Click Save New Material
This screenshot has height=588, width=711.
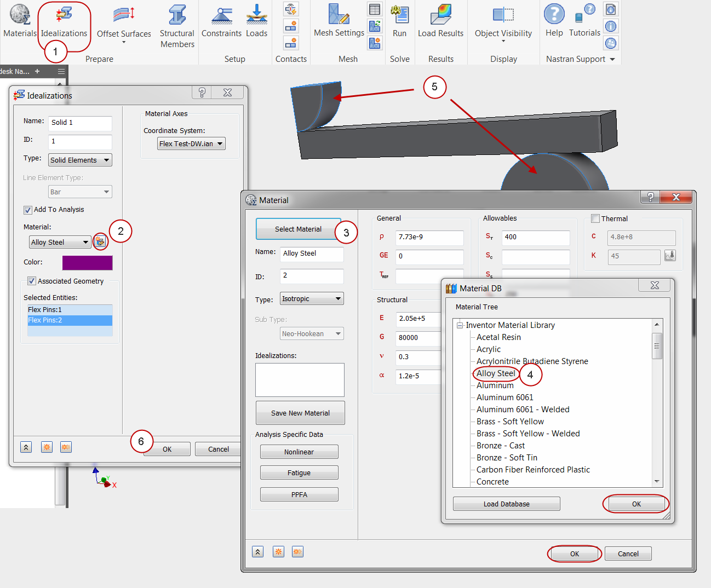pyautogui.click(x=300, y=413)
